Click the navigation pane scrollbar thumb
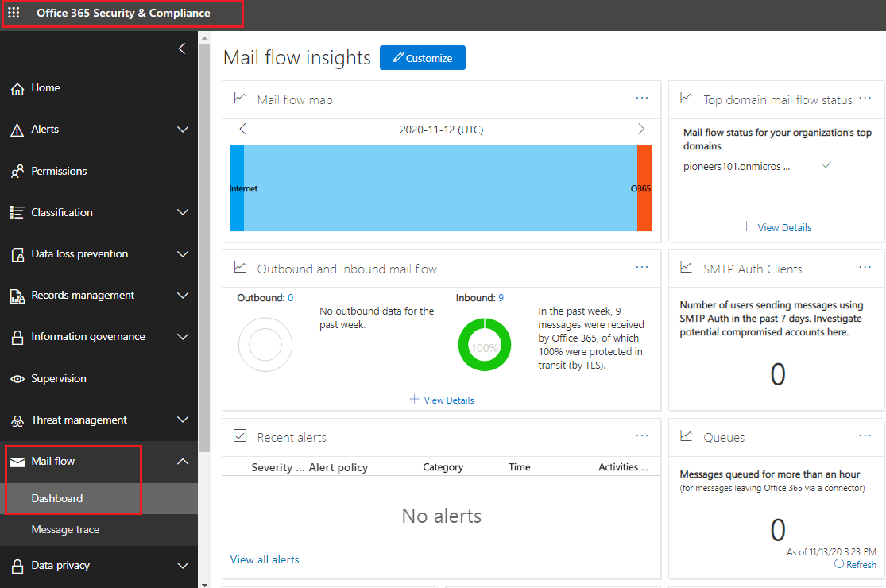The width and height of the screenshot is (886, 588). click(204, 247)
